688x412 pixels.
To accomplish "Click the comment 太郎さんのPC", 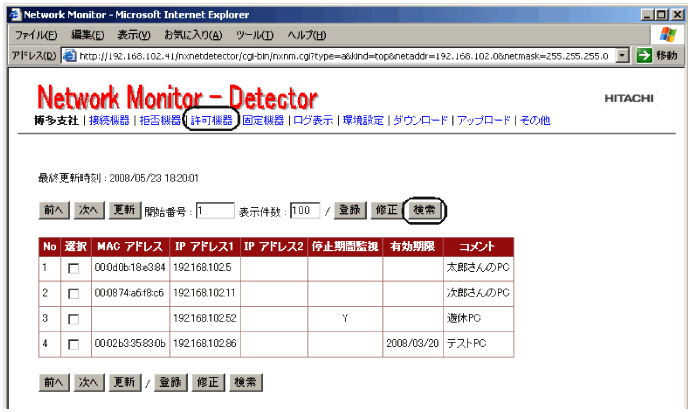I will 478,267.
